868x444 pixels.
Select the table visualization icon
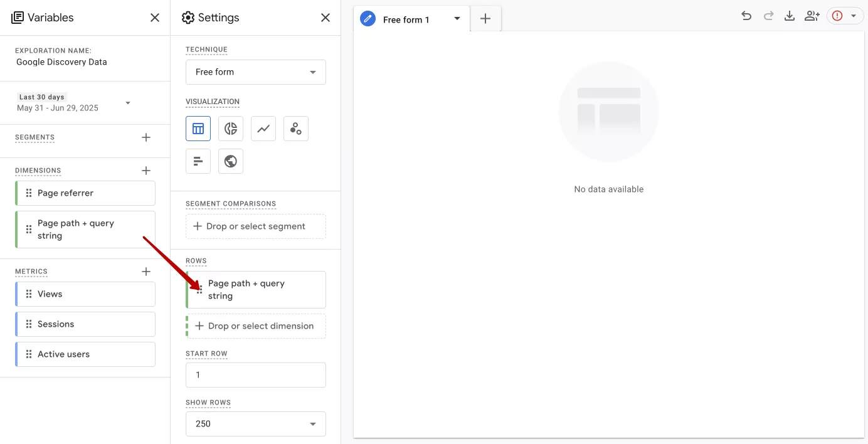point(198,129)
